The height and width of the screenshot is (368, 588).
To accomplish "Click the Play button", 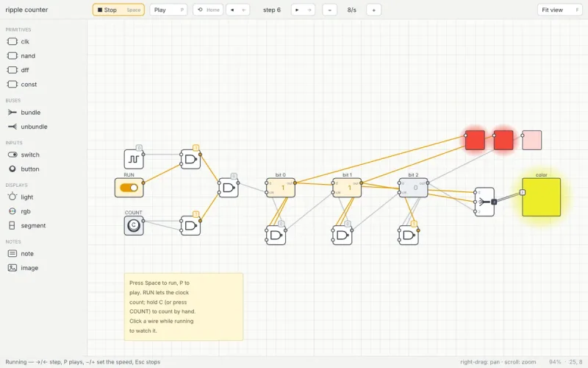I will pos(168,10).
